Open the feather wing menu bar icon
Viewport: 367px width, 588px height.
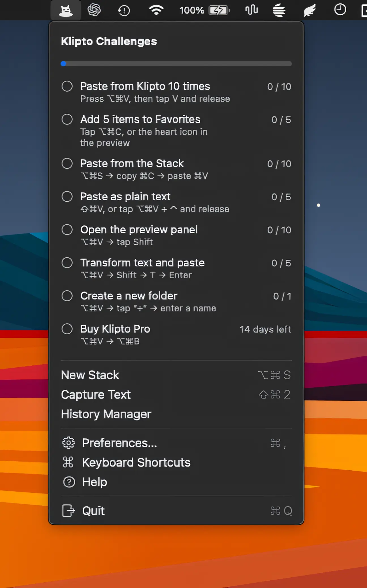310,10
